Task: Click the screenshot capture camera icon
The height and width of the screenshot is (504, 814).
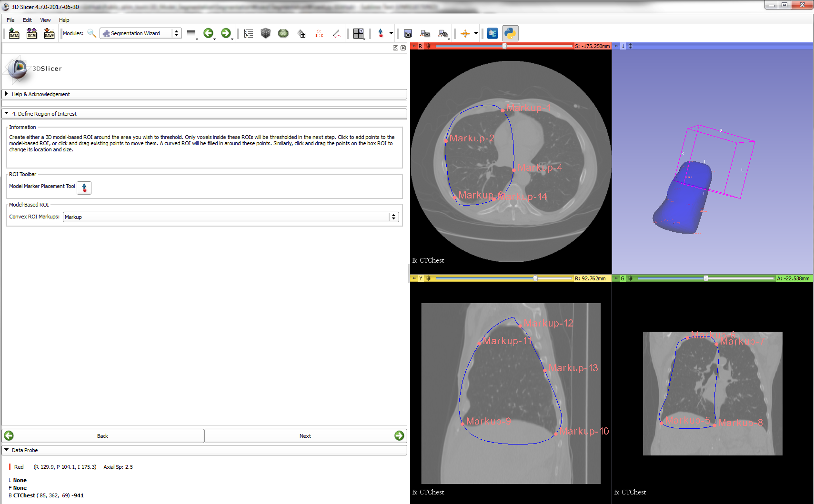Action: [x=408, y=33]
